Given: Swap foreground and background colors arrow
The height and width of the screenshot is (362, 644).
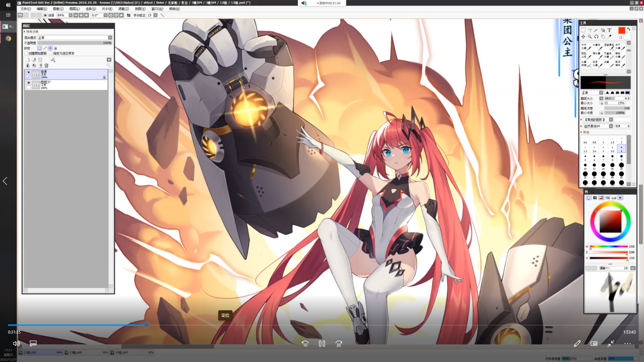Looking at the screenshot, I should pos(629,29).
